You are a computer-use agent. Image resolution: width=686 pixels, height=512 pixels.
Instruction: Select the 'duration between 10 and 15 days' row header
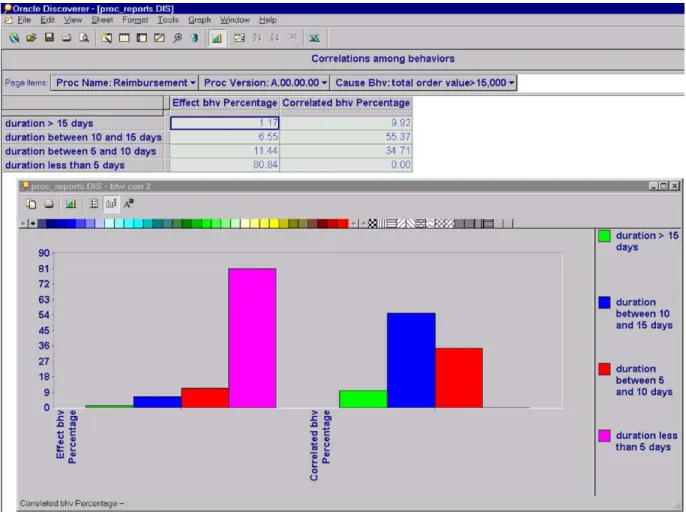pyautogui.click(x=83, y=137)
